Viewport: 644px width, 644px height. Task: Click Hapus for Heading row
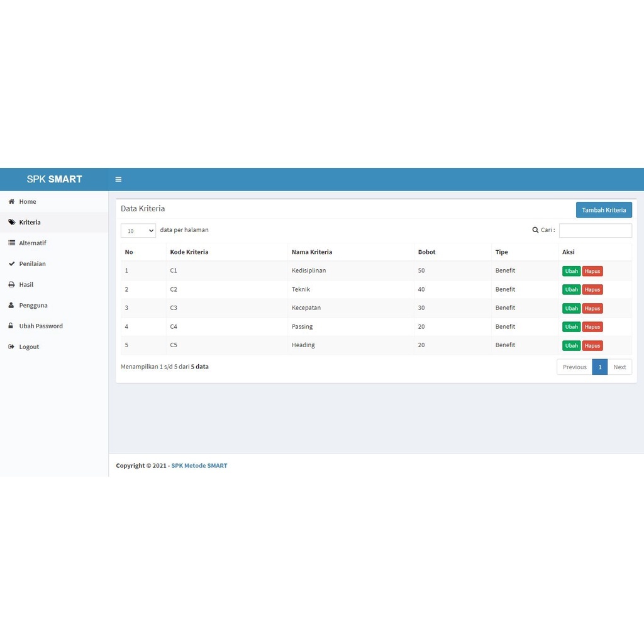click(x=592, y=346)
